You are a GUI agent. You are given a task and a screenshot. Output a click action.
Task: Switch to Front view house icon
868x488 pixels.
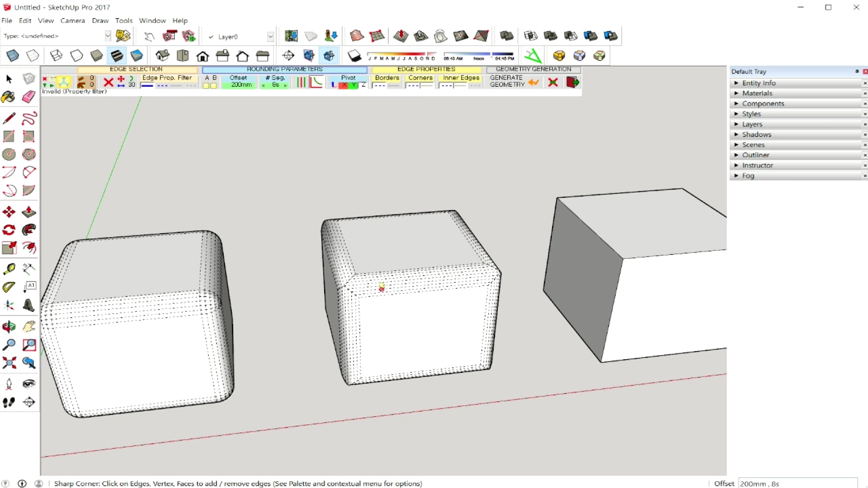pyautogui.click(x=203, y=56)
